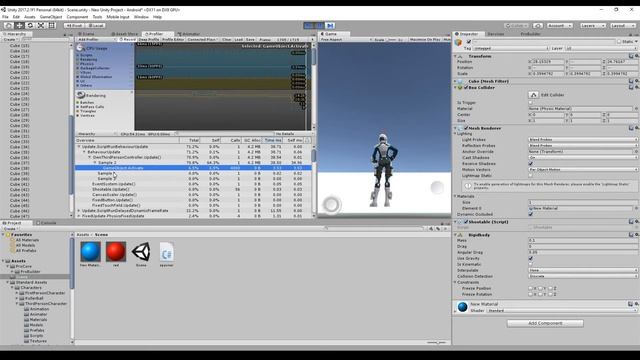Click the round fire button in Game view

tap(437, 187)
